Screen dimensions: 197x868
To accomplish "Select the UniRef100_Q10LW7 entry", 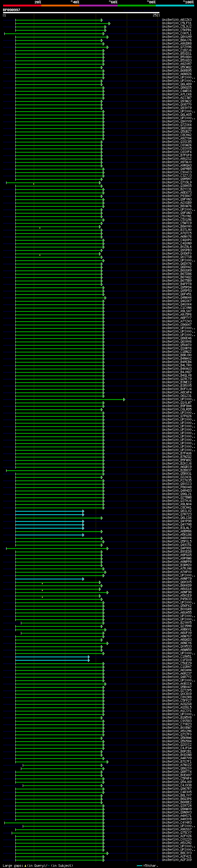I will click(177, 402).
